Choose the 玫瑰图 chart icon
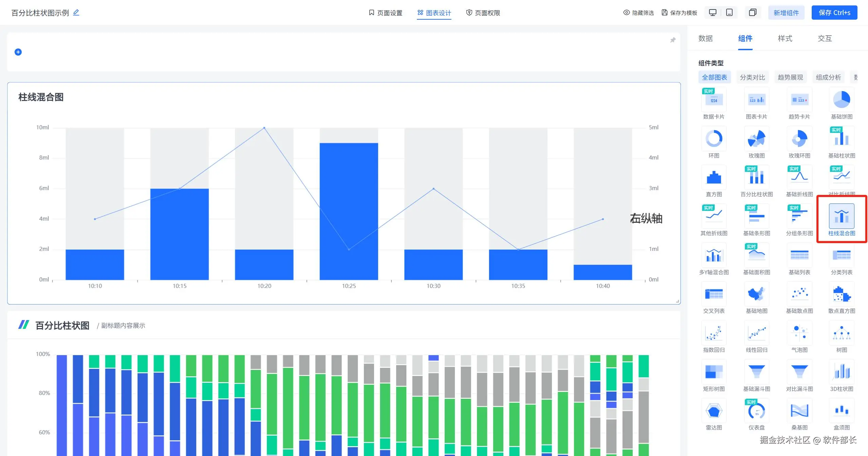Image resolution: width=868 pixels, height=456 pixels. coord(756,139)
